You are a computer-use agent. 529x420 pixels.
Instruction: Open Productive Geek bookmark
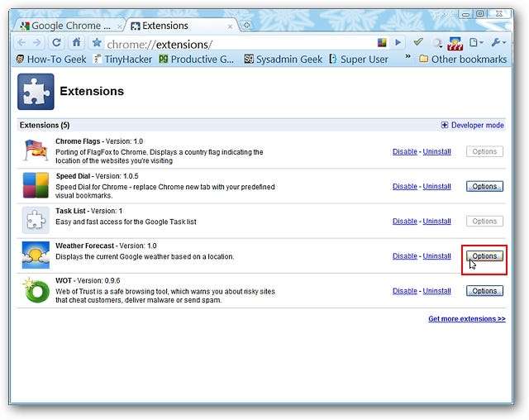[x=197, y=60]
